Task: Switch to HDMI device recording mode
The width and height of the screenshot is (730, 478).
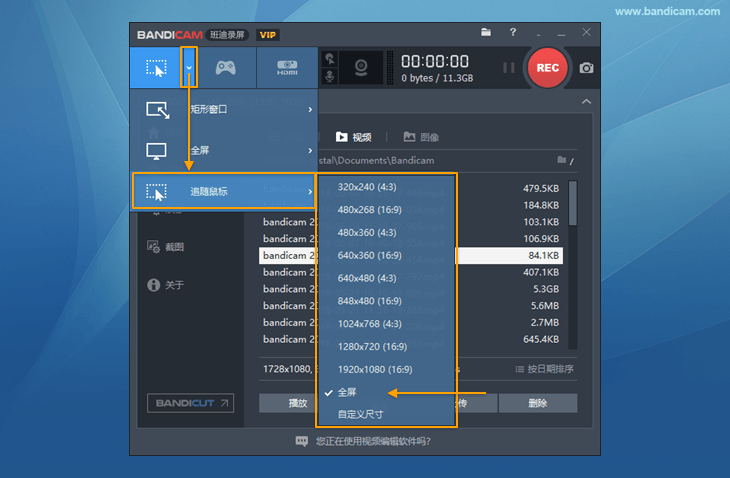Action: [287, 67]
